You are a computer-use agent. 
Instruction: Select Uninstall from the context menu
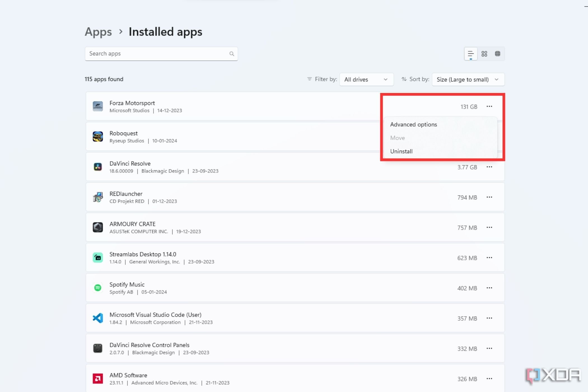coord(401,151)
